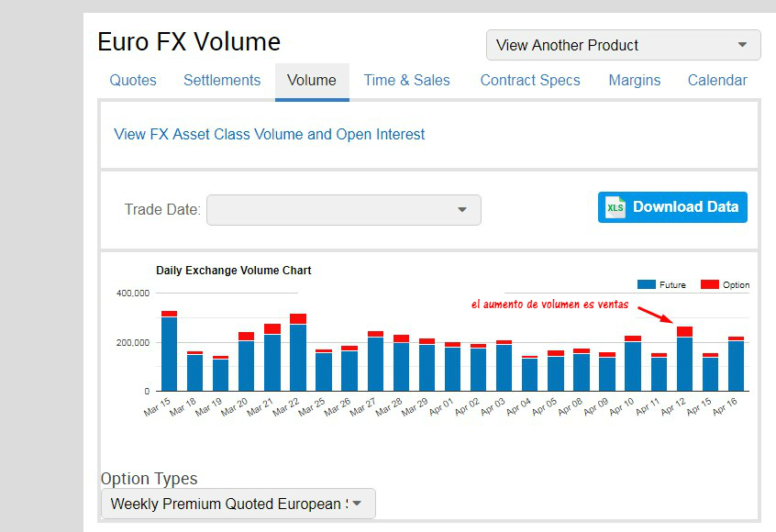Switch to the Margins tab

[x=635, y=81]
